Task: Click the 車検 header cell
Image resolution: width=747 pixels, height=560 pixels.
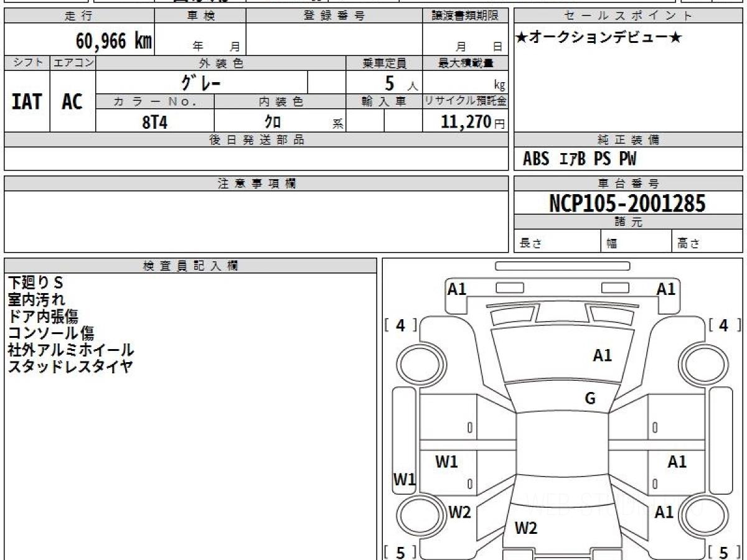Action: coord(200,16)
